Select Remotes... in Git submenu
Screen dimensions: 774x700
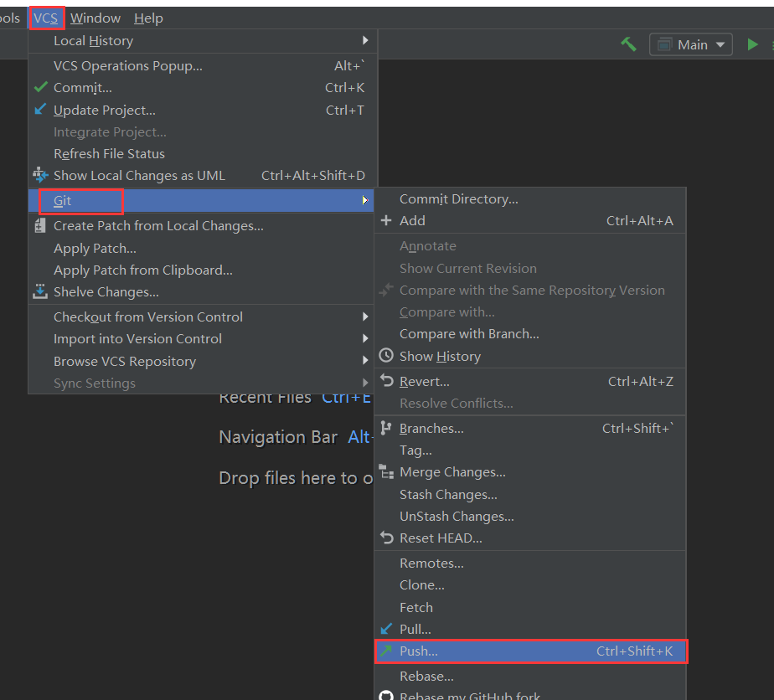tap(530, 563)
